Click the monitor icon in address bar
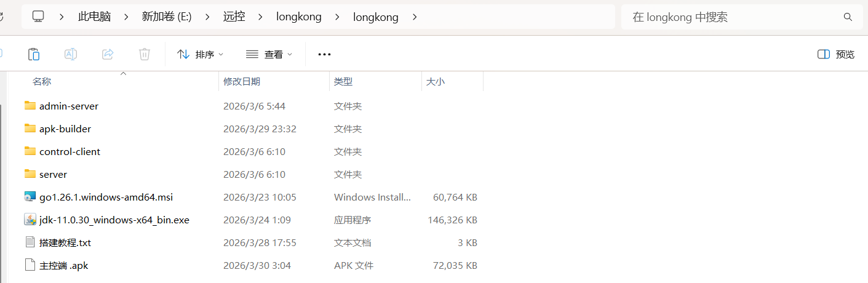Screen dimensions: 868x283 (38, 17)
